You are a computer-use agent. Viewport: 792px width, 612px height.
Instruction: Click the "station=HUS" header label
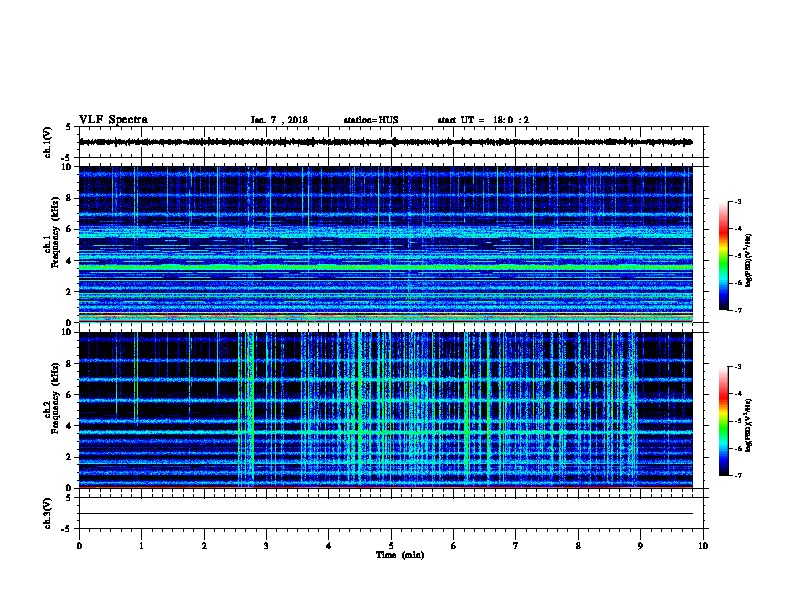[x=371, y=120]
